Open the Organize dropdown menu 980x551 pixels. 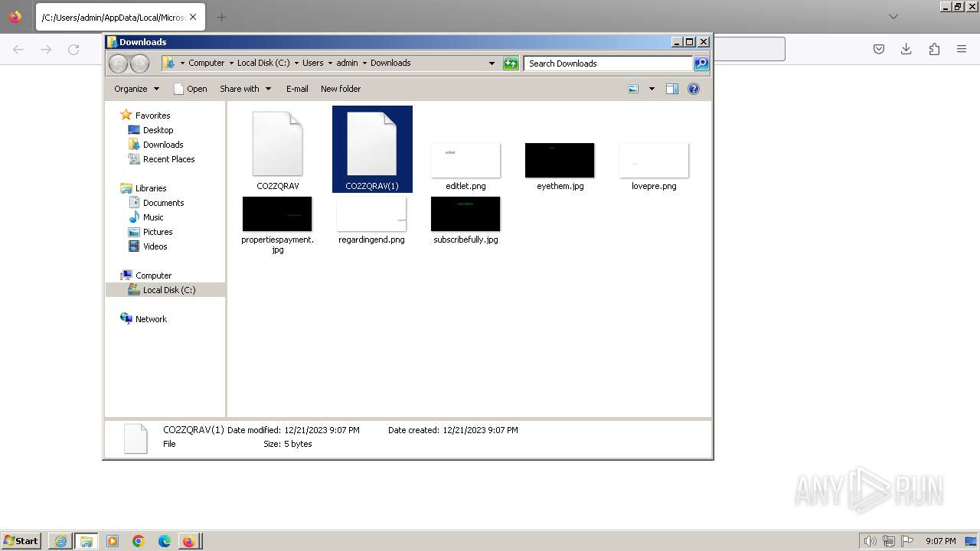click(136, 89)
